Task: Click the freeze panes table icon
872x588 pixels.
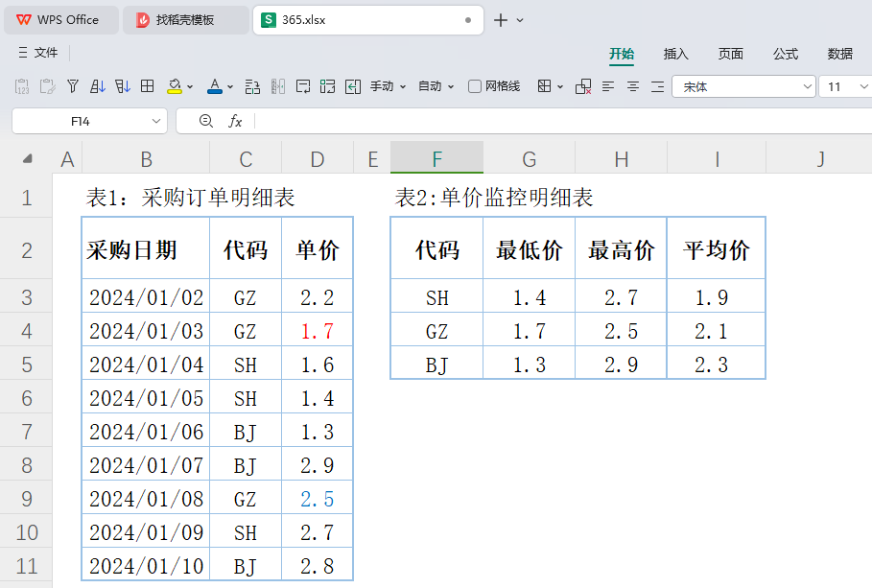Action: 545,86
